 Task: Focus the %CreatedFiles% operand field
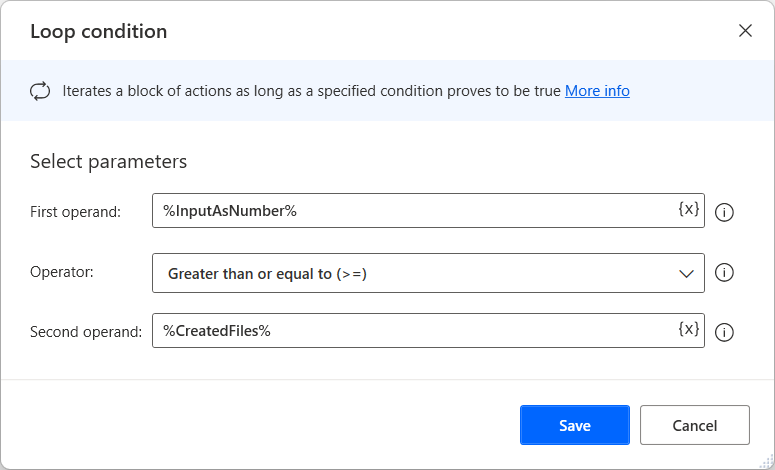(x=410, y=331)
